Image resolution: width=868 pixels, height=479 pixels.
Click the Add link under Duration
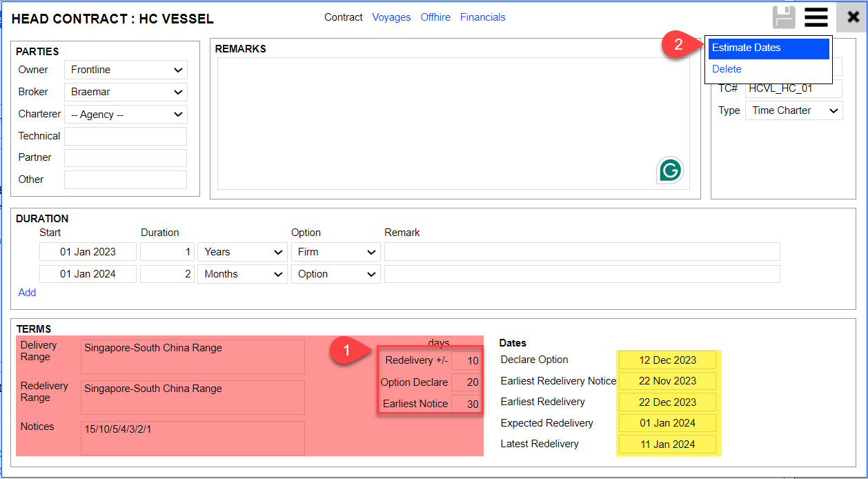point(27,293)
